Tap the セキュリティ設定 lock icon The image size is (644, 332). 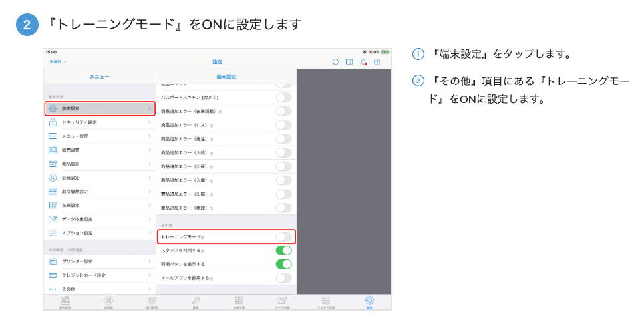pyautogui.click(x=53, y=122)
